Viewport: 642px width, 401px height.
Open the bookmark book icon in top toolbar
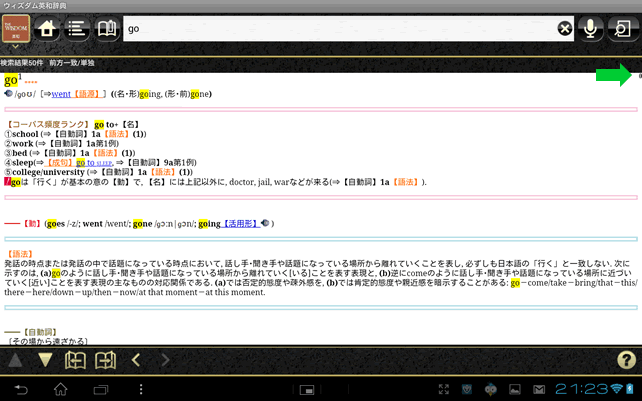pos(106,29)
